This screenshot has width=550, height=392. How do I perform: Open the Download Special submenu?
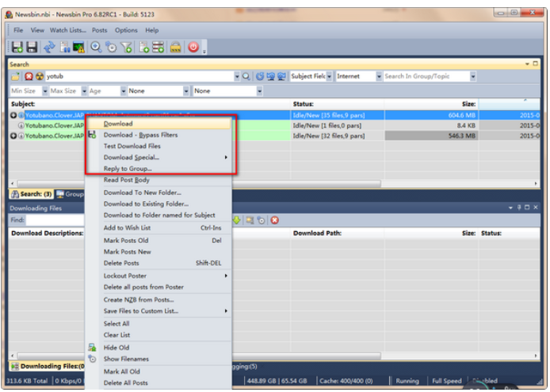(159, 158)
